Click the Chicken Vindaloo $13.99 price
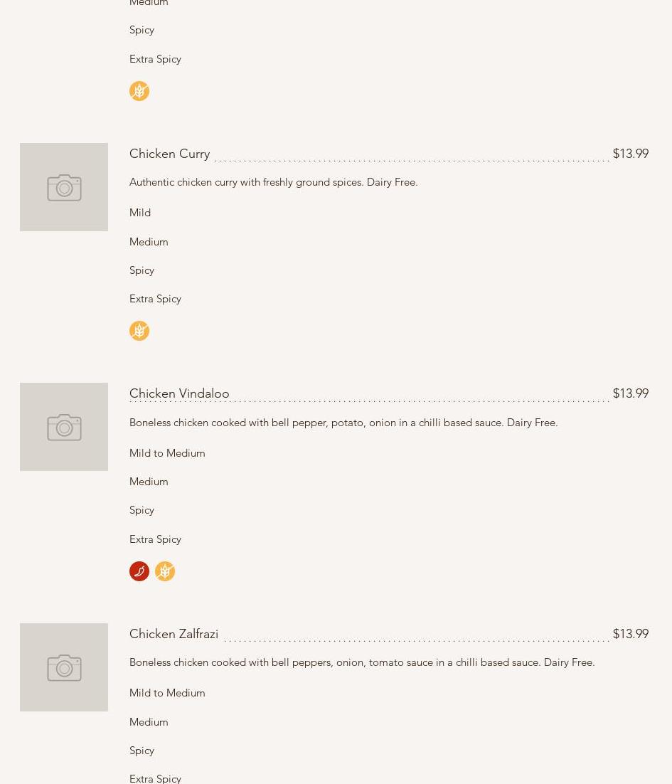The image size is (672, 784). [630, 393]
